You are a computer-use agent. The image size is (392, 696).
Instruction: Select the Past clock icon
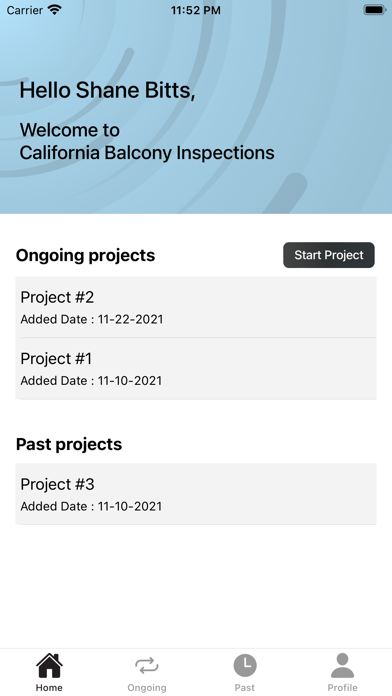point(245,665)
